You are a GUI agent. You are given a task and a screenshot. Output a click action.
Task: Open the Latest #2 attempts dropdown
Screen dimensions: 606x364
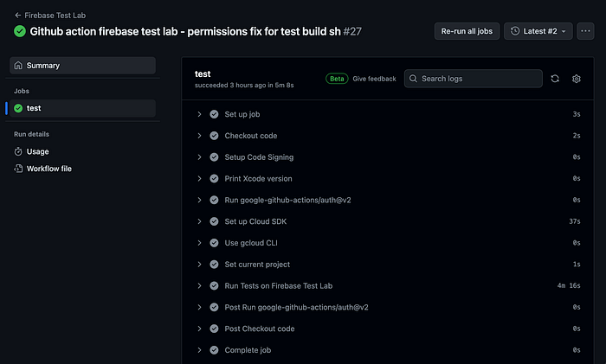click(538, 31)
